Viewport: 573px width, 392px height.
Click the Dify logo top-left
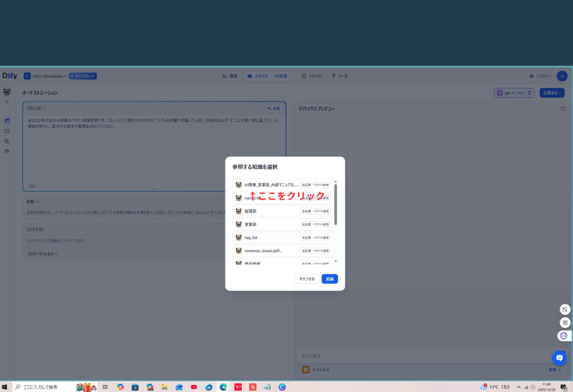pyautogui.click(x=10, y=76)
